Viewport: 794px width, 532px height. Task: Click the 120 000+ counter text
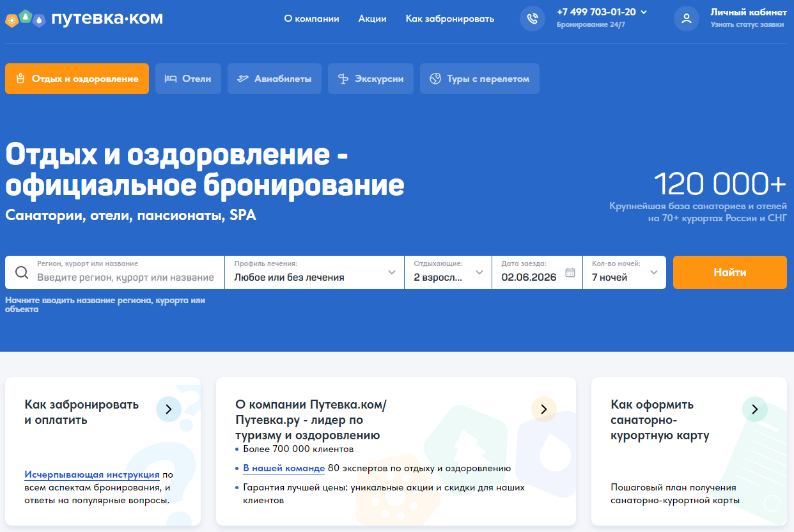coord(720,184)
